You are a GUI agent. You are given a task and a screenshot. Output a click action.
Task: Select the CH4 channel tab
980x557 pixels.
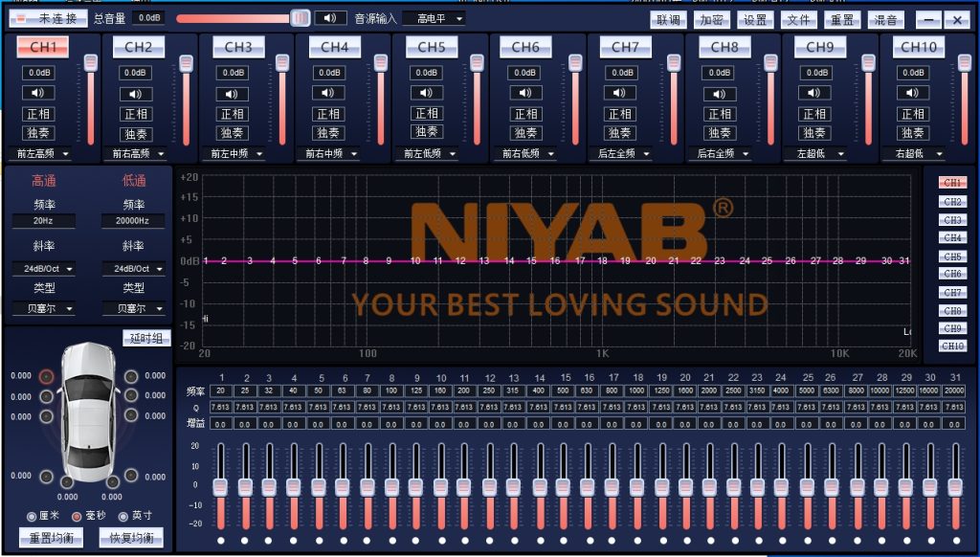tap(334, 47)
